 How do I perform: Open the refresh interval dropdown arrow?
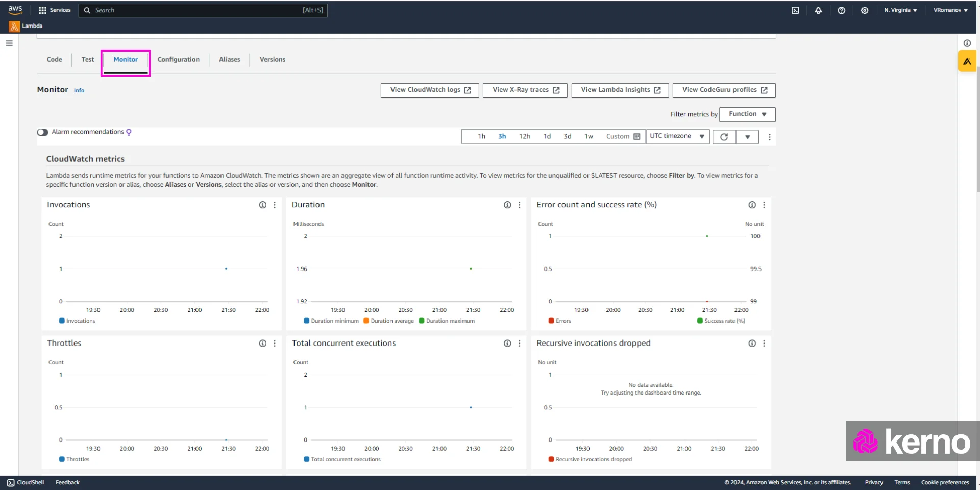pyautogui.click(x=747, y=137)
